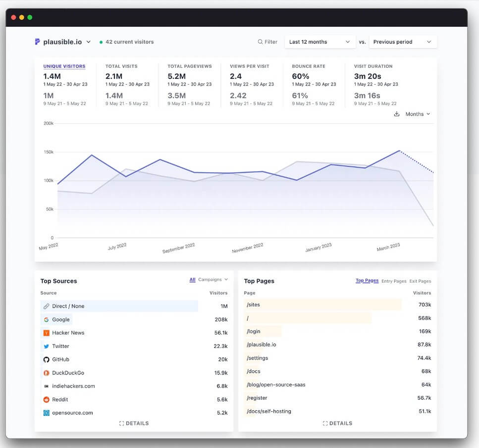Click the November 2022 axis label
Image resolution: width=479 pixels, height=448 pixels.
pyautogui.click(x=248, y=248)
